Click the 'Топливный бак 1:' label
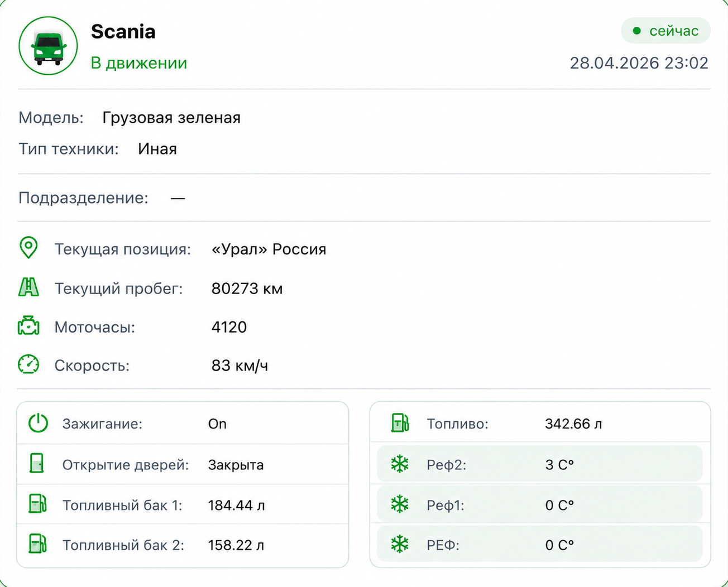The image size is (728, 587). (122, 506)
